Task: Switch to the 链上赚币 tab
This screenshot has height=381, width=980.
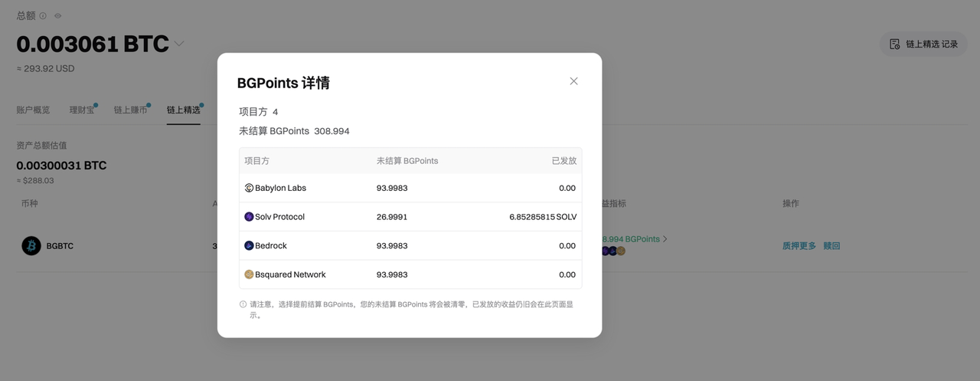Action: pos(130,110)
